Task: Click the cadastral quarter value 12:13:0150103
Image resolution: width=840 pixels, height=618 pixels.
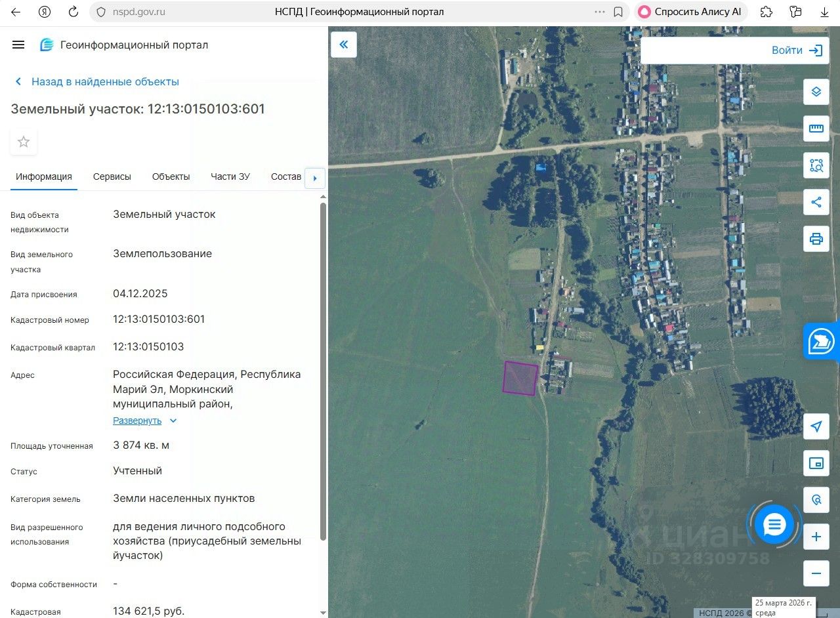Action: [x=148, y=347]
